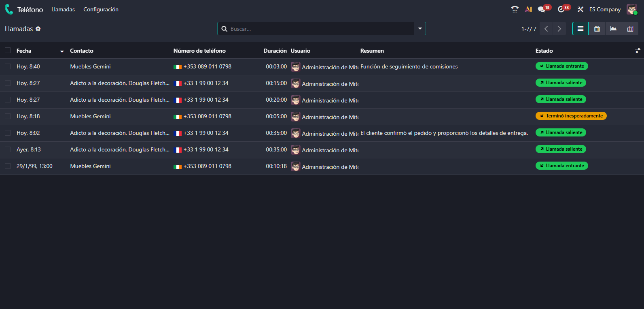Sort by Fecha column header arrow
Screen dimensions: 644x309
(x=62, y=51)
